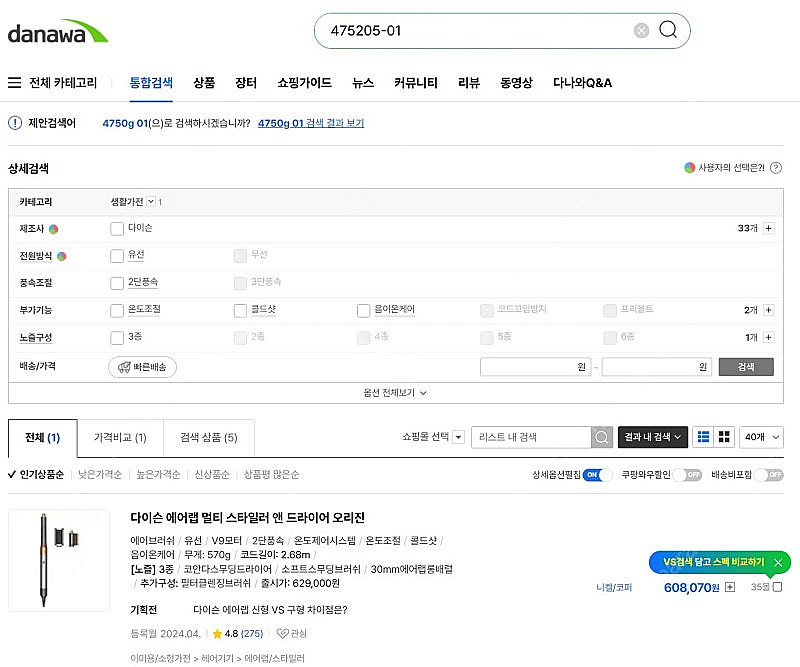Expand the 생활가전 category dropdown
The image size is (800, 667).
click(151, 202)
